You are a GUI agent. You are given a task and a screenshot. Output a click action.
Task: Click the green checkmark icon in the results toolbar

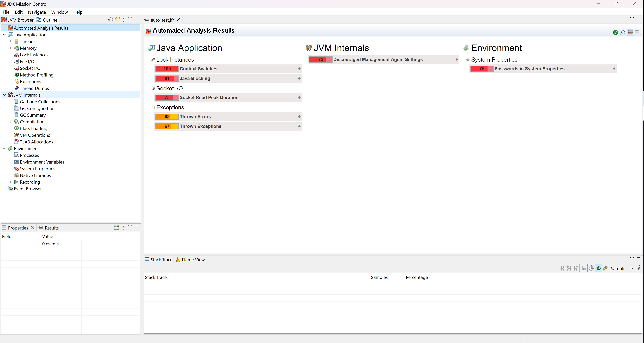pyautogui.click(x=616, y=32)
